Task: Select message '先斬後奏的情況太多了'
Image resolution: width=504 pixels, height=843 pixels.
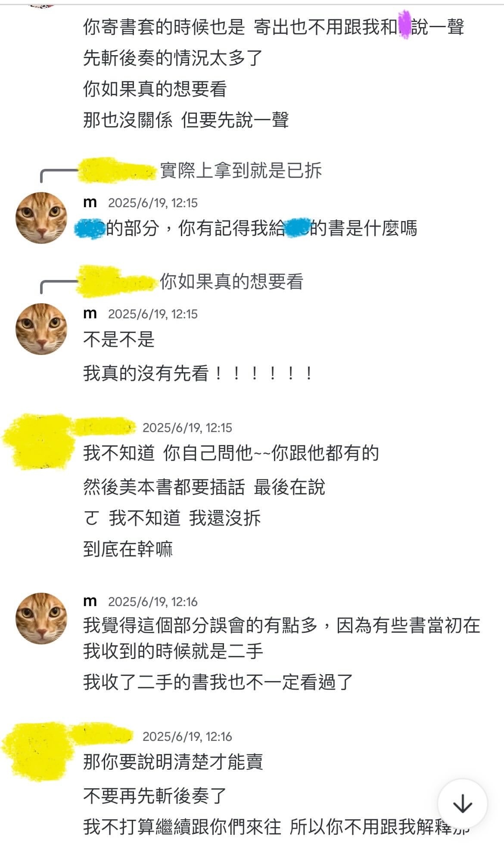Action: pyautogui.click(x=173, y=58)
